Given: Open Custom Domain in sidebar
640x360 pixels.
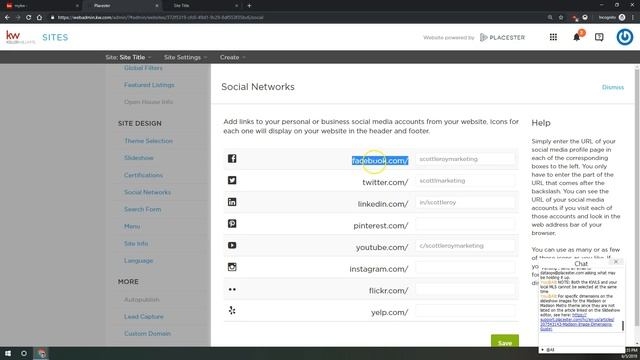Looking at the screenshot, I should pyautogui.click(x=147, y=334).
